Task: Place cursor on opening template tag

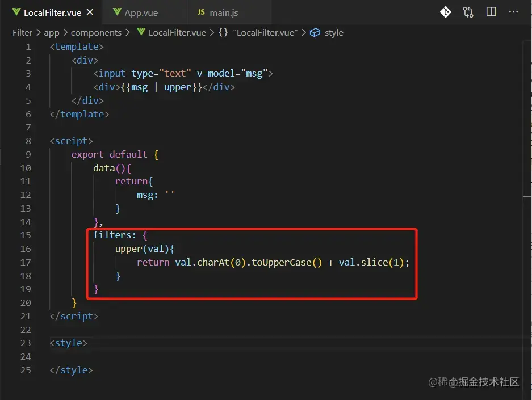Action: [x=77, y=47]
